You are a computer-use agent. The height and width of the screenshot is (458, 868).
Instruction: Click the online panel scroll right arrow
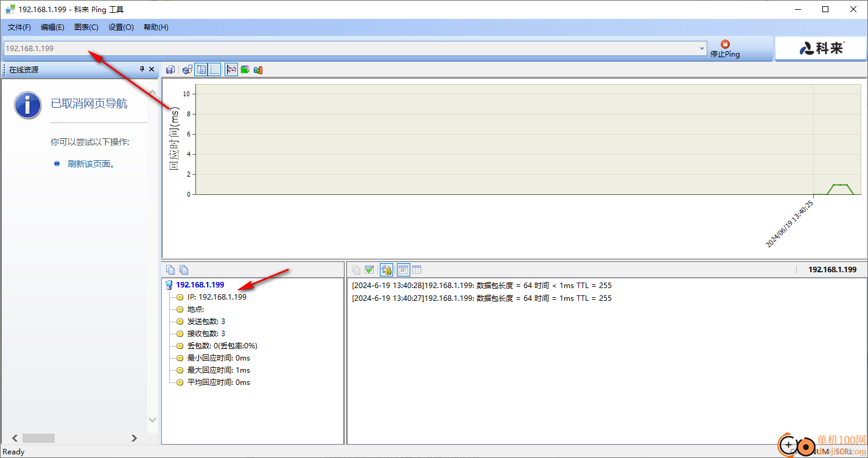(135, 438)
